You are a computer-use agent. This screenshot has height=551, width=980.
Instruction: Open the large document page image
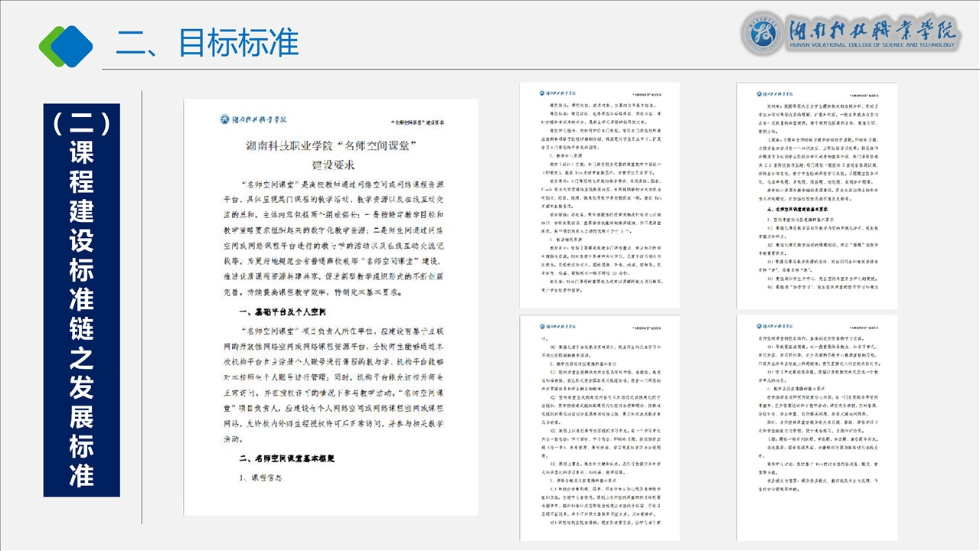pyautogui.click(x=330, y=306)
